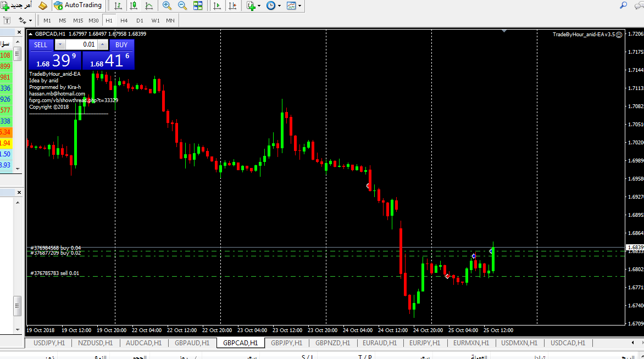The width and height of the screenshot is (644, 359).
Task: Open the indicators list dropdown
Action: pyautogui.click(x=254, y=5)
